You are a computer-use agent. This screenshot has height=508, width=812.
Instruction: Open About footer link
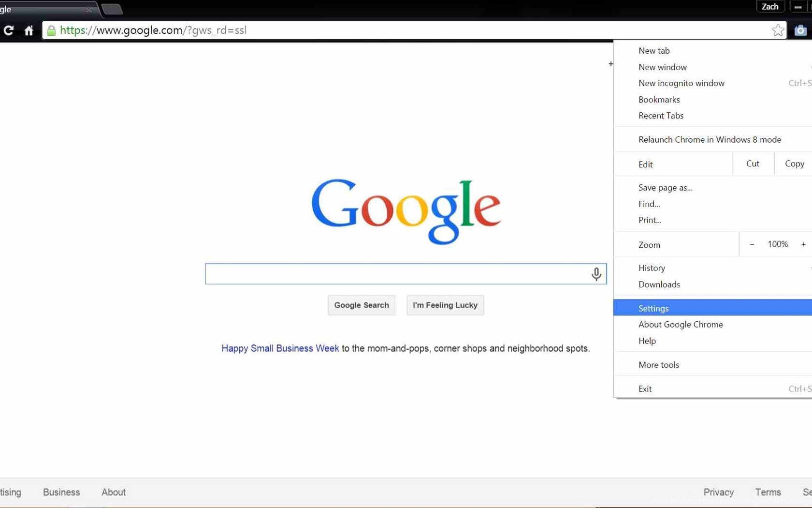pos(114,492)
